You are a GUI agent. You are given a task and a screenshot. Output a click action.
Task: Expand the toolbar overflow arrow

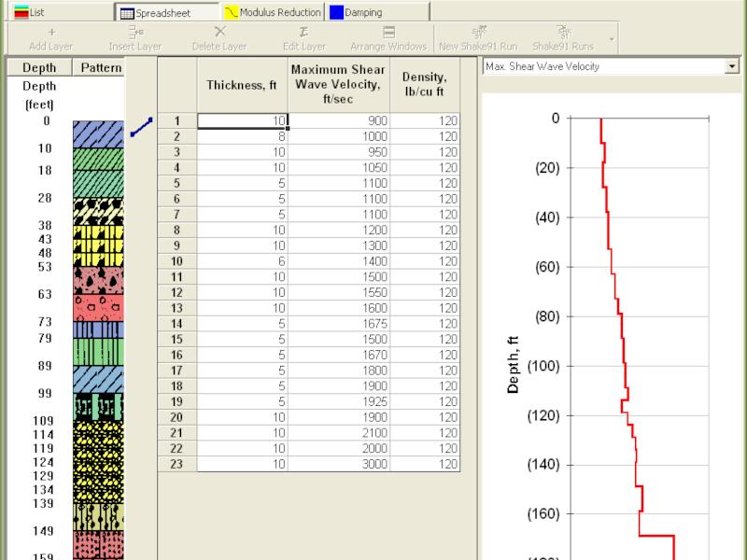click(612, 39)
